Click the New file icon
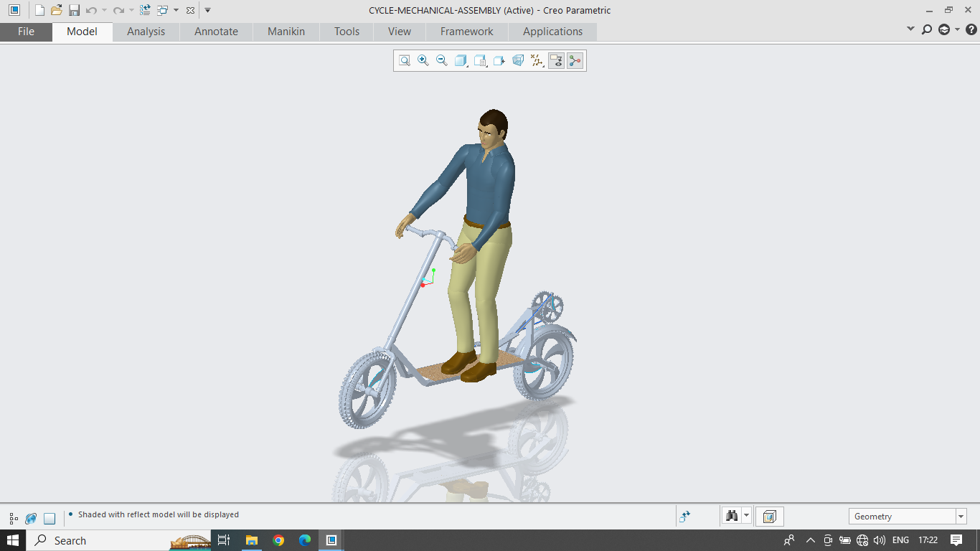The image size is (980, 551). [40, 10]
